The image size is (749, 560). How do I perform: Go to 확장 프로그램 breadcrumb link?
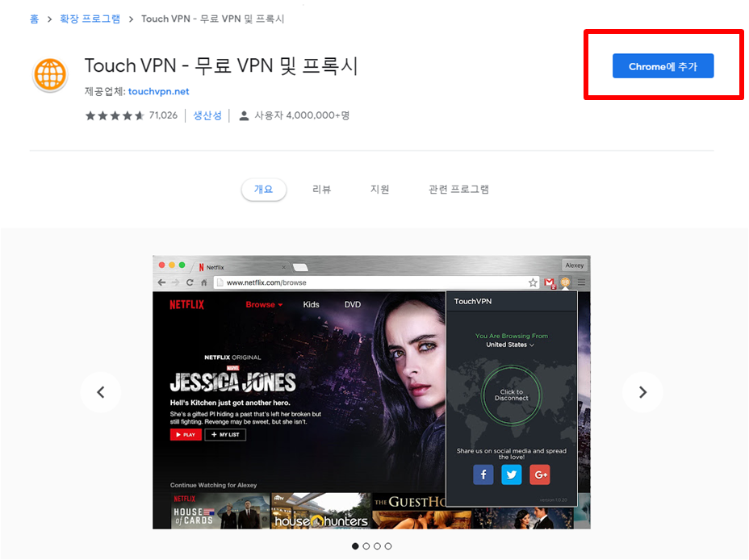click(x=90, y=19)
